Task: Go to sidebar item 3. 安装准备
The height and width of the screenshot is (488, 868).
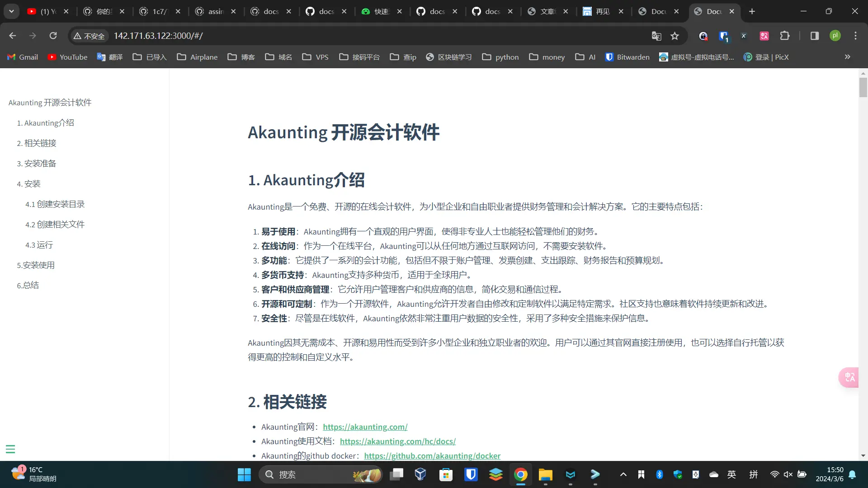Action: point(37,164)
